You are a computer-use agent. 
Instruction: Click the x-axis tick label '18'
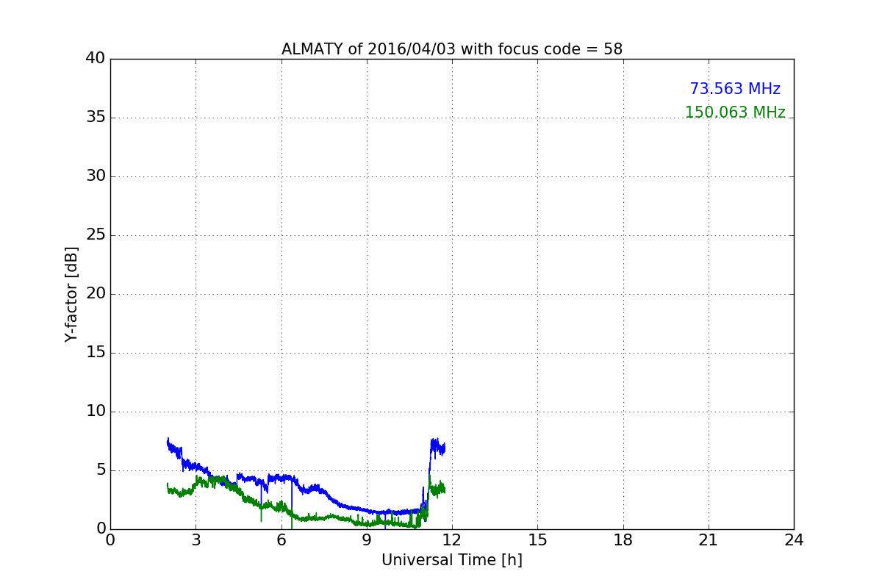623,540
